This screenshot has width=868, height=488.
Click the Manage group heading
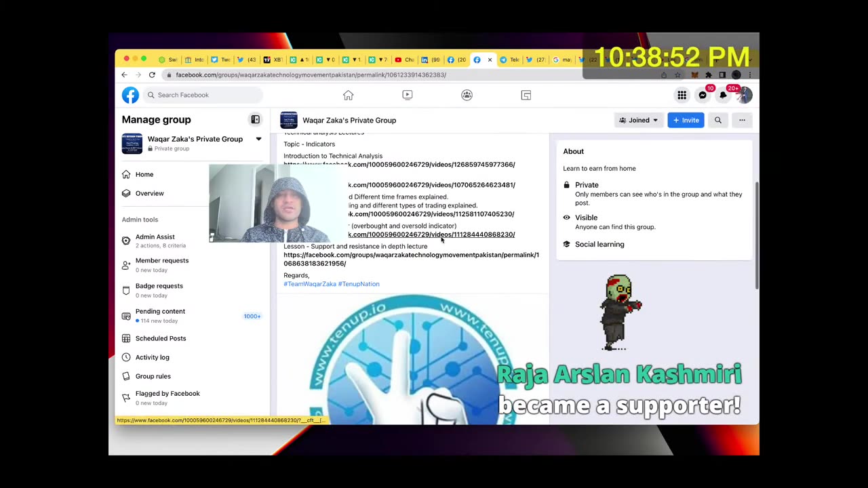pos(156,120)
